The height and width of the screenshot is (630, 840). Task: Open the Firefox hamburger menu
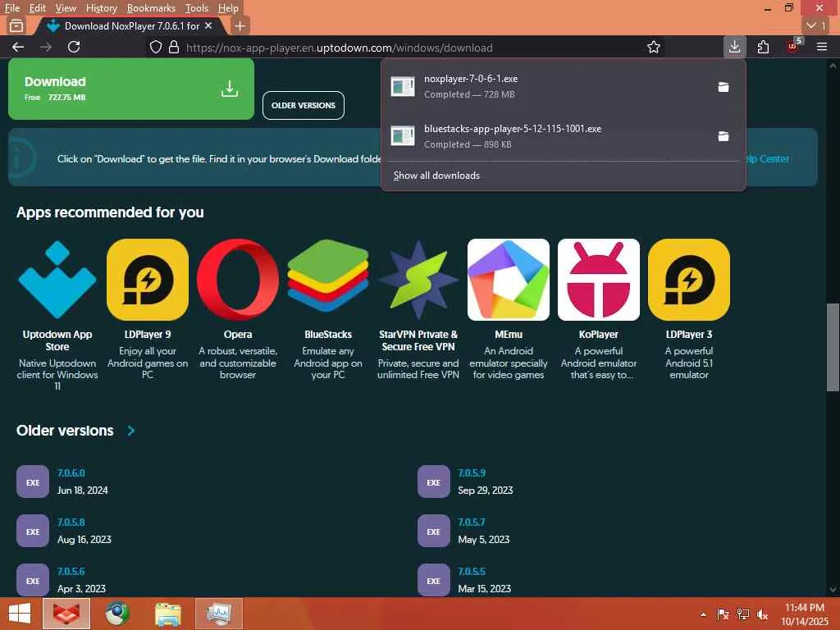(x=822, y=47)
